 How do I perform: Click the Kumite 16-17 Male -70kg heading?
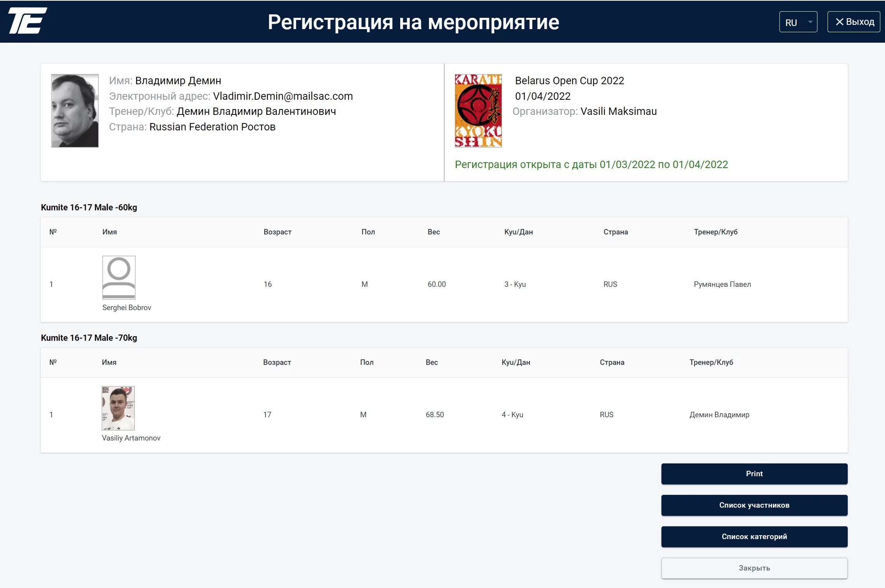pos(89,338)
